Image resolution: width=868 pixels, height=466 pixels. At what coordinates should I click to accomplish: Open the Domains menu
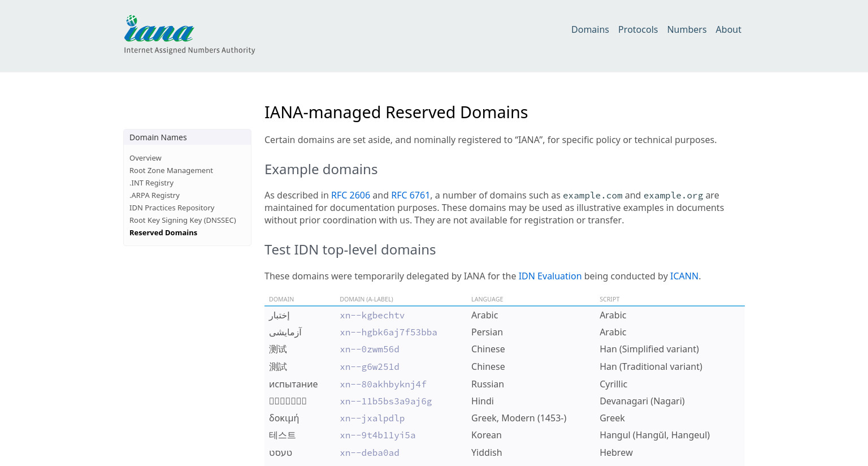click(590, 29)
